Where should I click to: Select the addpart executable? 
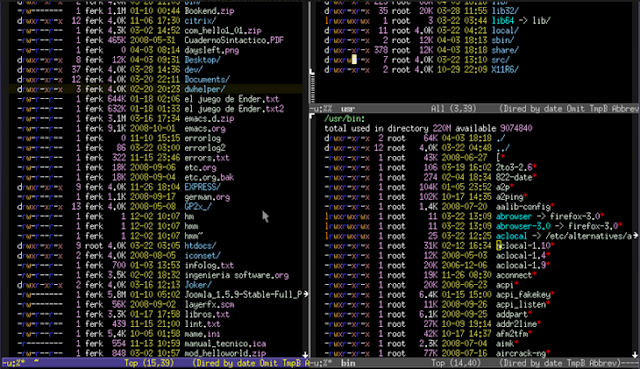511,315
